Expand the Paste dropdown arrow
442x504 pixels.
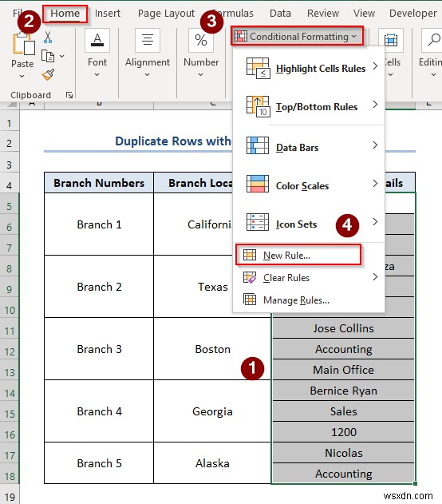click(22, 76)
